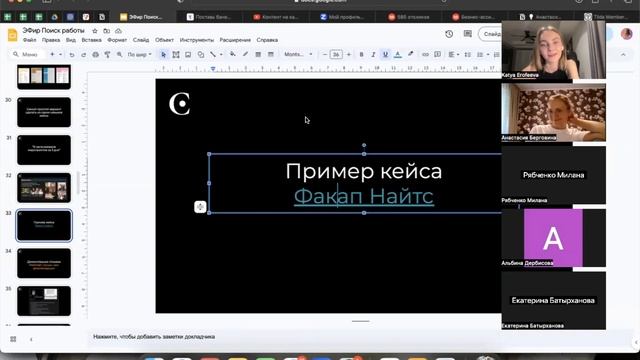The image size is (640, 360).
Task: Open the highlight color marker tool
Action: [411, 54]
